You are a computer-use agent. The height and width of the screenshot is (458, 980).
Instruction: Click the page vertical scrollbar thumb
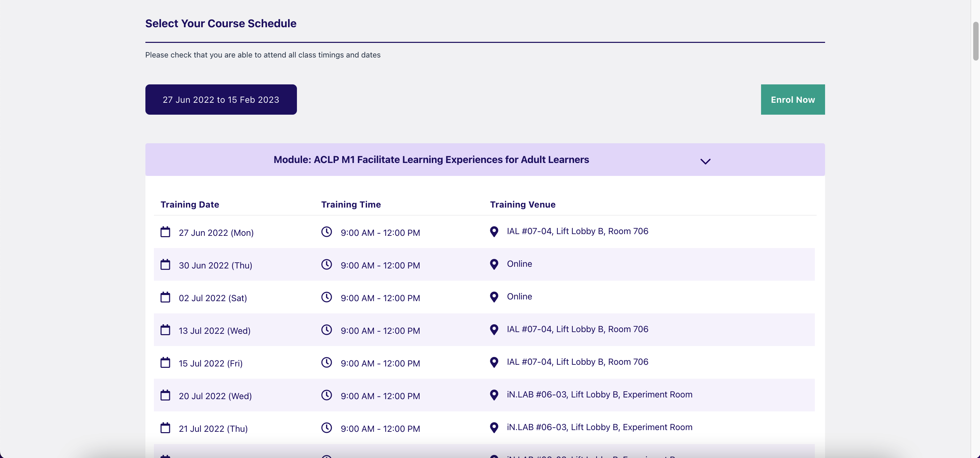pos(976,41)
